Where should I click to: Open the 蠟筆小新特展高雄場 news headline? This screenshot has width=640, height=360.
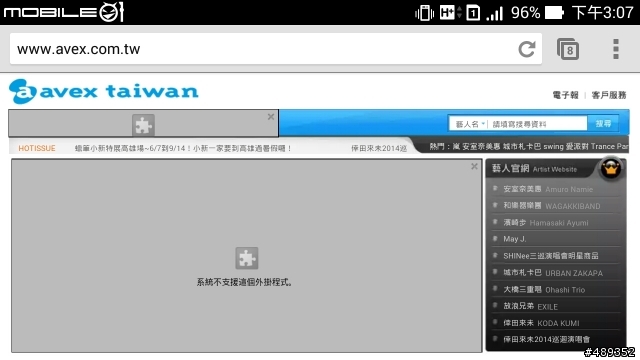pos(183,148)
